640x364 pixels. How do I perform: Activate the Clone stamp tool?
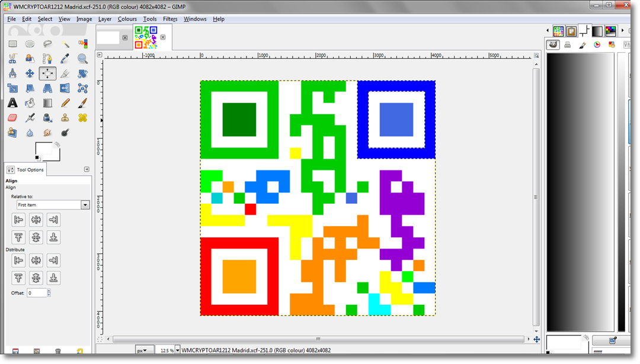click(65, 118)
